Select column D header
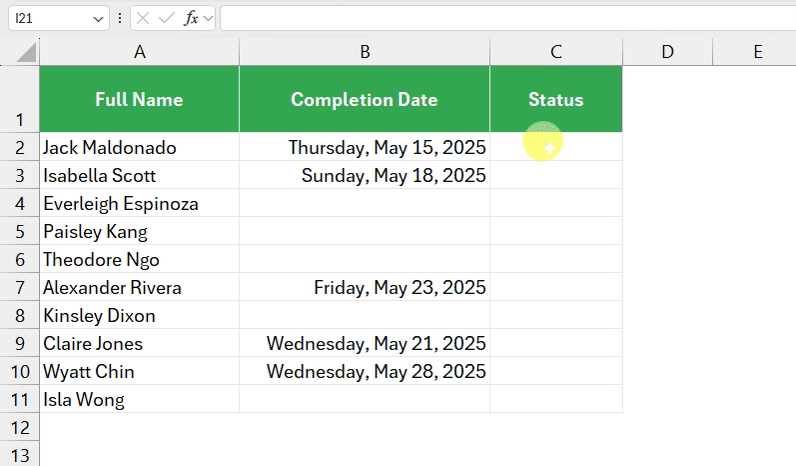Viewport: 796px width, 466px height. tap(668, 52)
